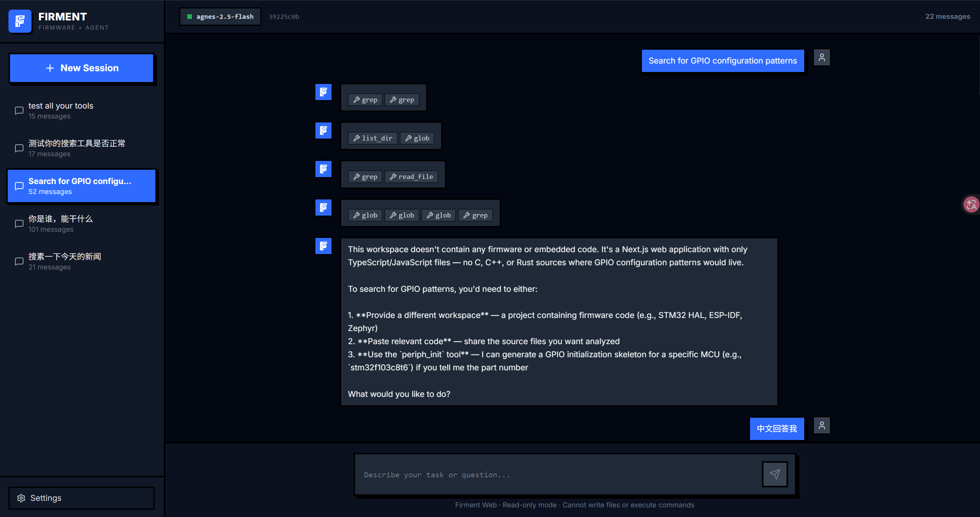Expand the grep chip beside read_file

tap(365, 177)
